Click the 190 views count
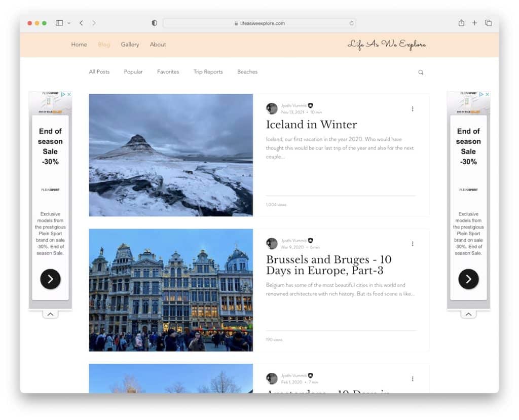The image size is (519, 420). point(274,339)
